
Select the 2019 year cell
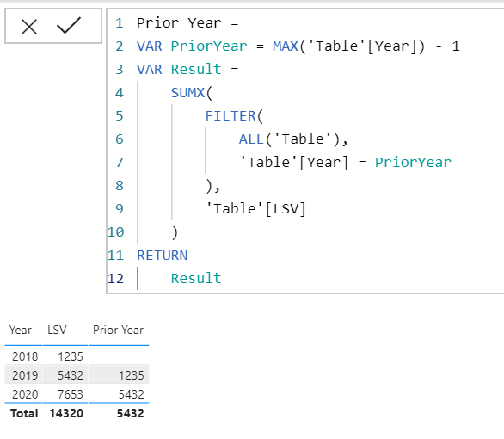tap(25, 375)
